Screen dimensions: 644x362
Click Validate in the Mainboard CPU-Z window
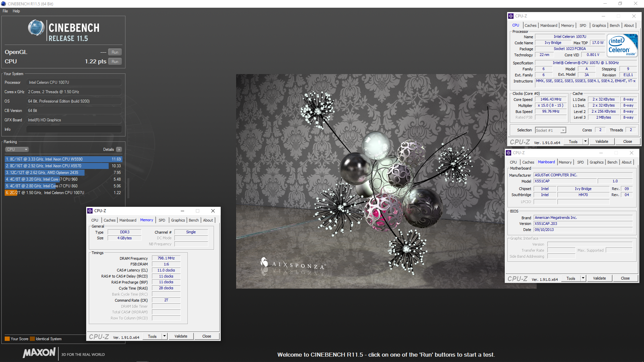[599, 278]
